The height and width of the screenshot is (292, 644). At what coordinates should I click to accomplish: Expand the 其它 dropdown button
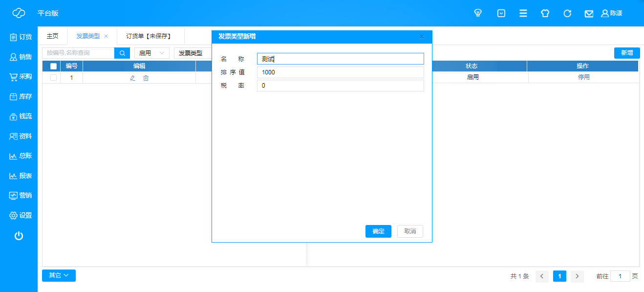click(59, 276)
